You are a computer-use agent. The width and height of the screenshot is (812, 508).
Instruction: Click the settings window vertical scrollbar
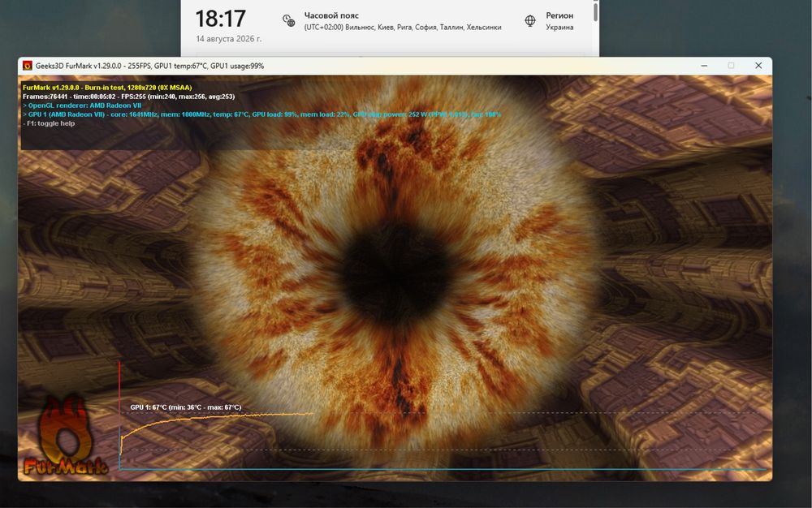[595, 12]
